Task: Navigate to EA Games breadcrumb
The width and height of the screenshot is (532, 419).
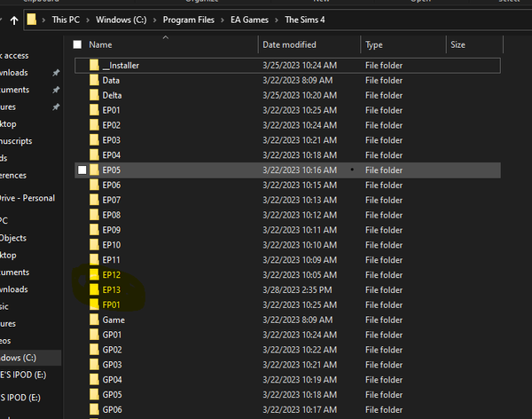Action: 250,20
